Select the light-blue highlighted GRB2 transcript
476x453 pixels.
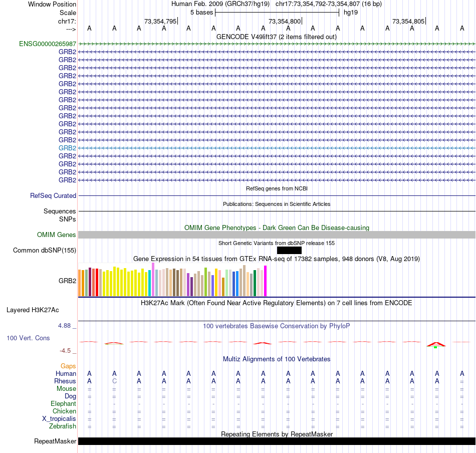(277, 148)
